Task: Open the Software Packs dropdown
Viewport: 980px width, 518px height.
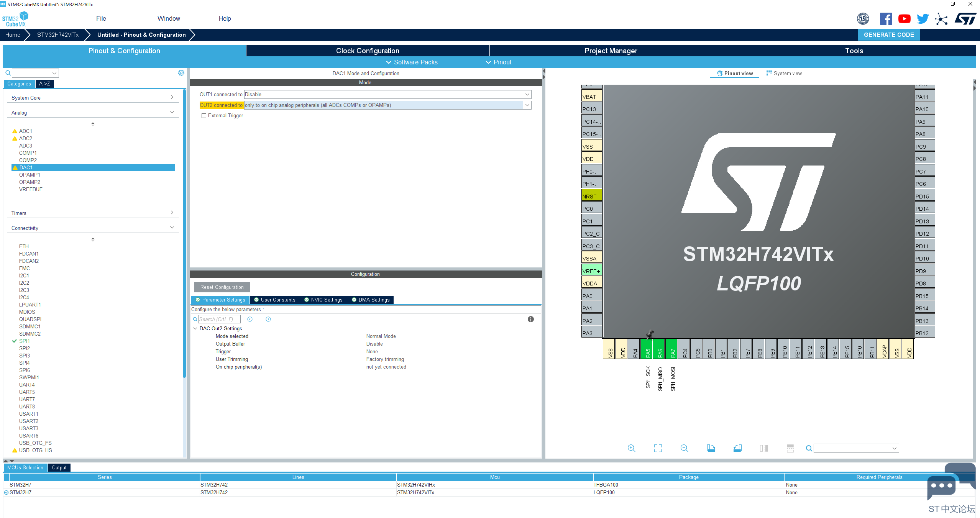Action: click(412, 62)
